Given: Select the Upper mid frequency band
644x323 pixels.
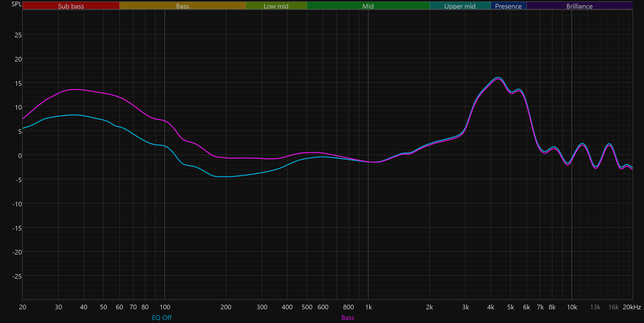Looking at the screenshot, I should click(x=460, y=6).
